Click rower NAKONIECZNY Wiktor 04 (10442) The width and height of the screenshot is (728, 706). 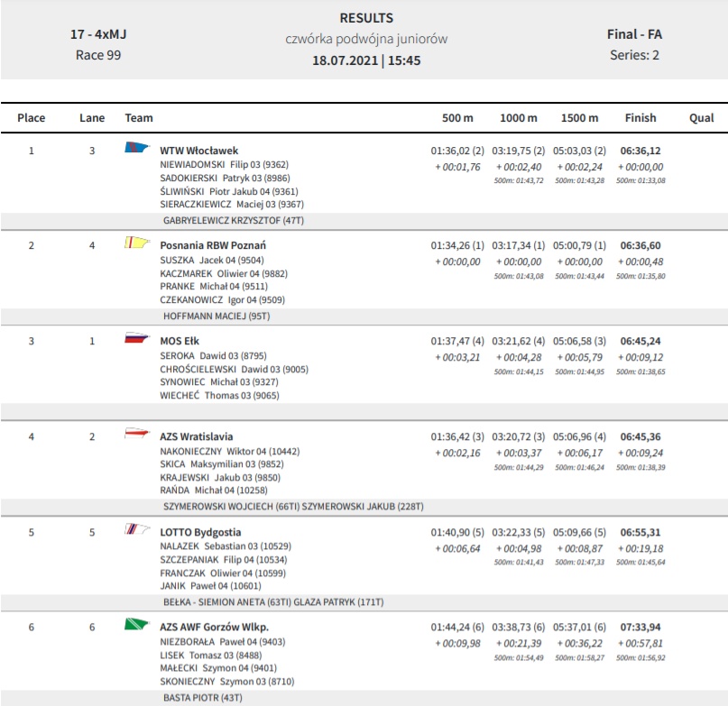coord(230,452)
